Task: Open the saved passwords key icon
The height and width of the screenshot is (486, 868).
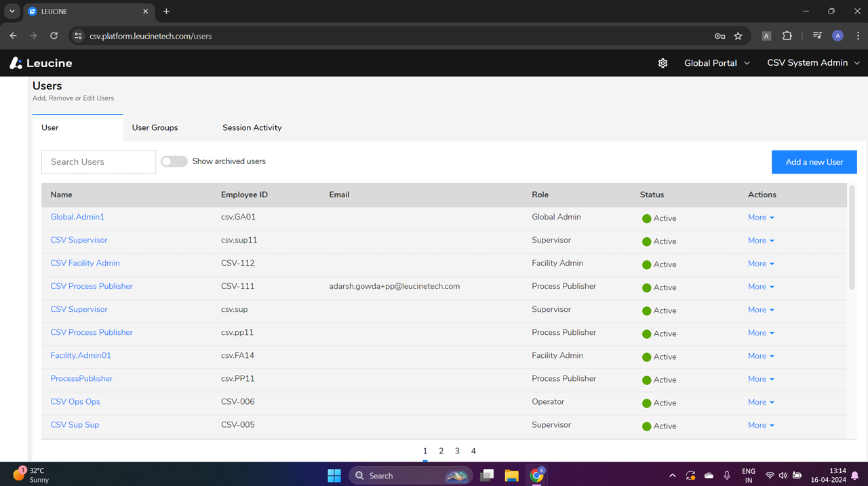Action: (x=720, y=36)
